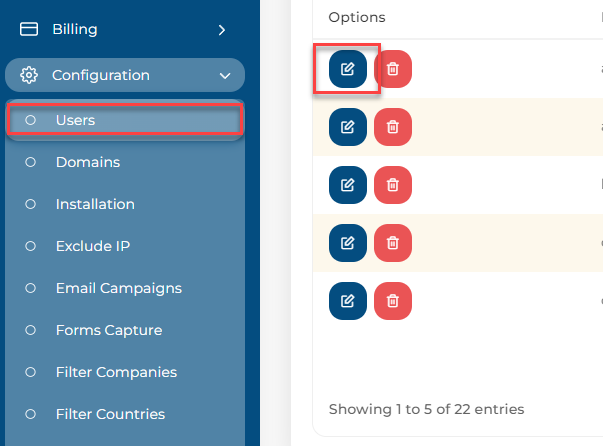The height and width of the screenshot is (446, 603).
Task: Collapse the Configuration section
Action: 225,76
